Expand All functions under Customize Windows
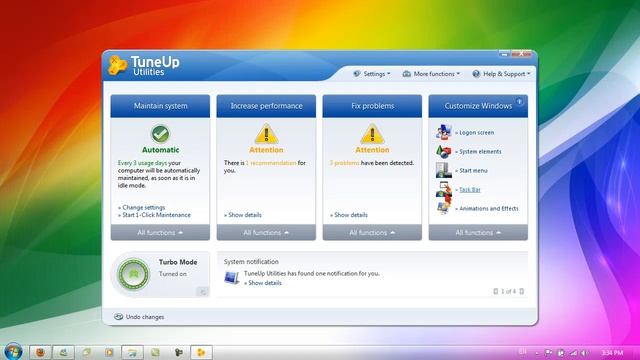Image resolution: width=640 pixels, height=360 pixels. click(x=478, y=232)
